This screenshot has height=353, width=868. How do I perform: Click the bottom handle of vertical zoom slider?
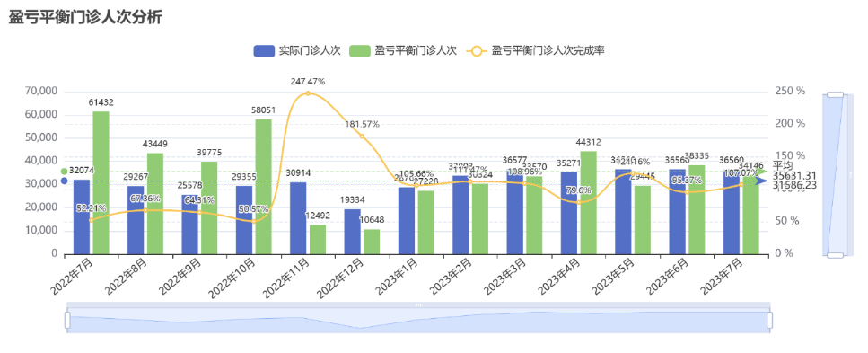tap(835, 255)
